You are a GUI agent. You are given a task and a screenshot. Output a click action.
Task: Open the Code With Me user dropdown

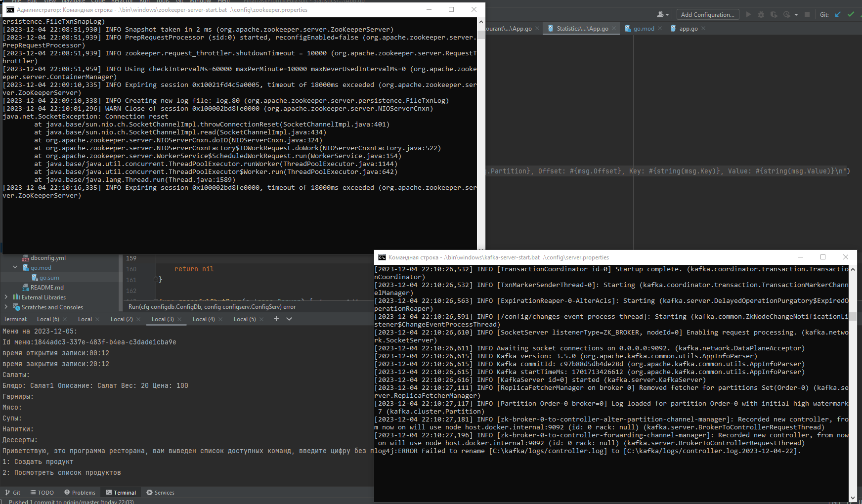[663, 15]
